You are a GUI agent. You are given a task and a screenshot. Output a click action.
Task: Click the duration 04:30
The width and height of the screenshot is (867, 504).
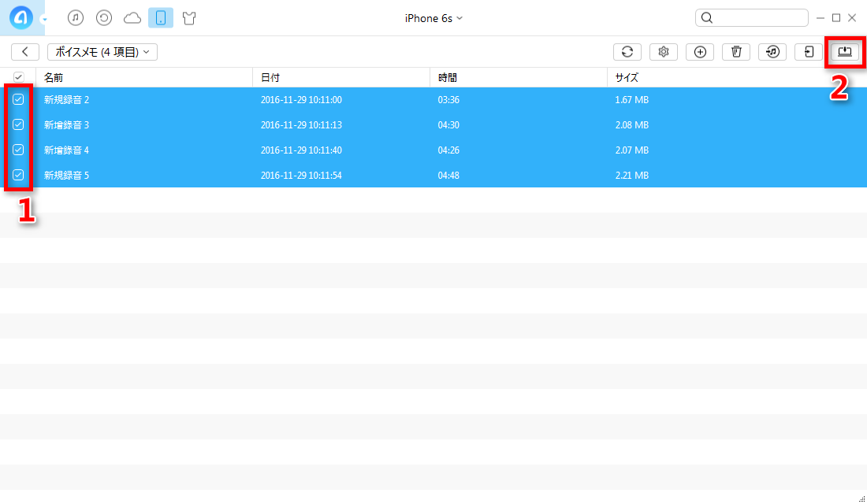coord(448,125)
